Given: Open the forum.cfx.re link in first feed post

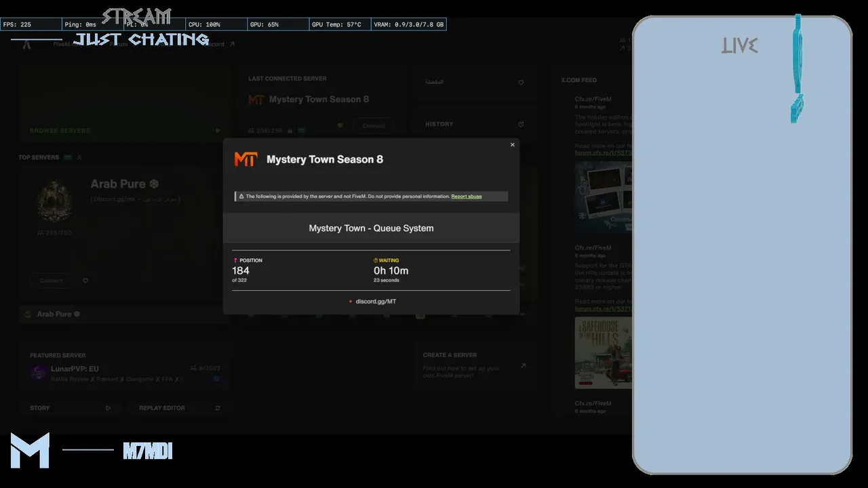Looking at the screenshot, I should tap(603, 153).
